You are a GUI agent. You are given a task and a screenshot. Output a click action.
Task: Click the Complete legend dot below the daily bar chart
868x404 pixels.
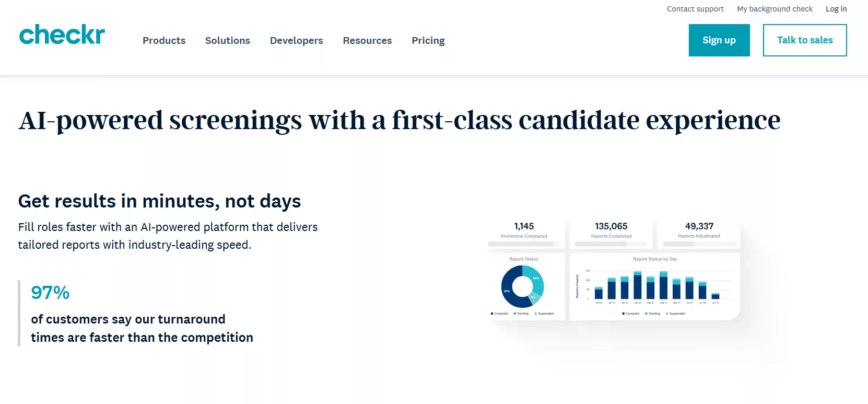tap(623, 314)
